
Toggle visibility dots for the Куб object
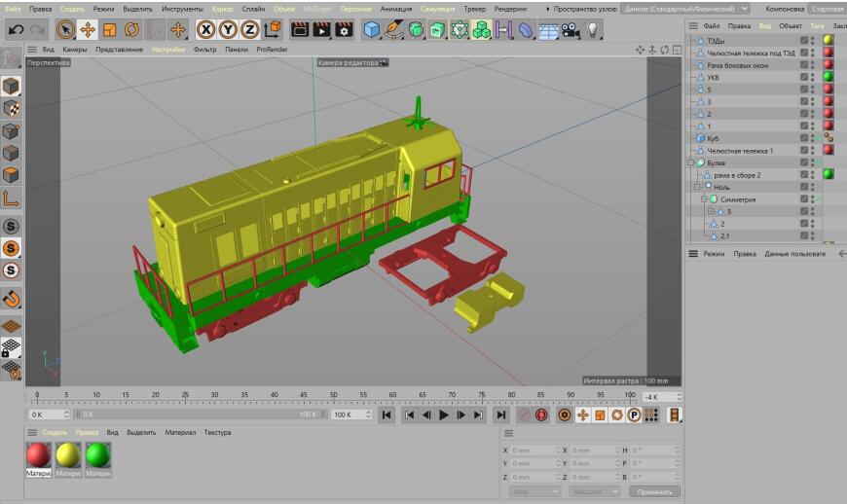point(812,138)
